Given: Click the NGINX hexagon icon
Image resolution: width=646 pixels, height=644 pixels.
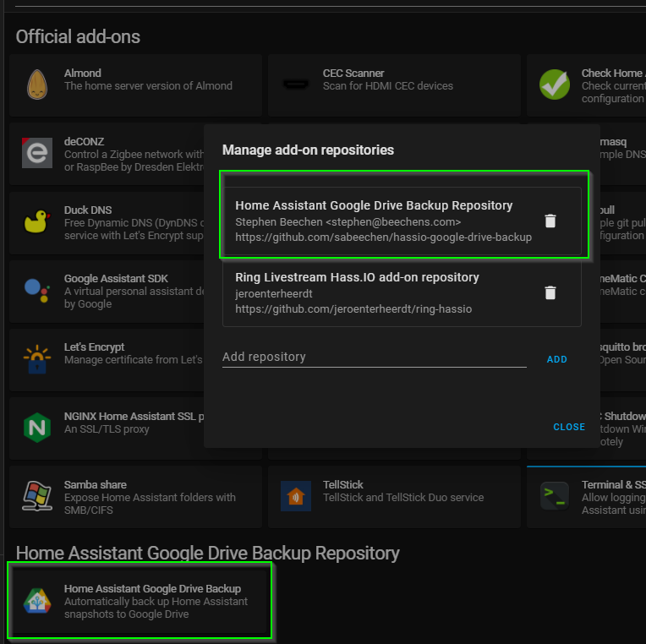Looking at the screenshot, I should [37, 428].
